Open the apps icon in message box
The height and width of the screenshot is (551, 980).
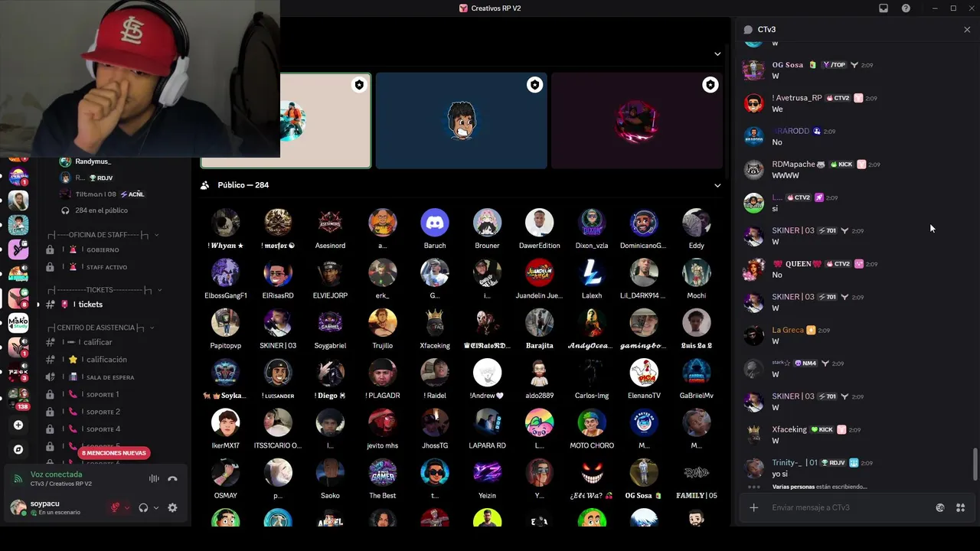pyautogui.click(x=961, y=507)
